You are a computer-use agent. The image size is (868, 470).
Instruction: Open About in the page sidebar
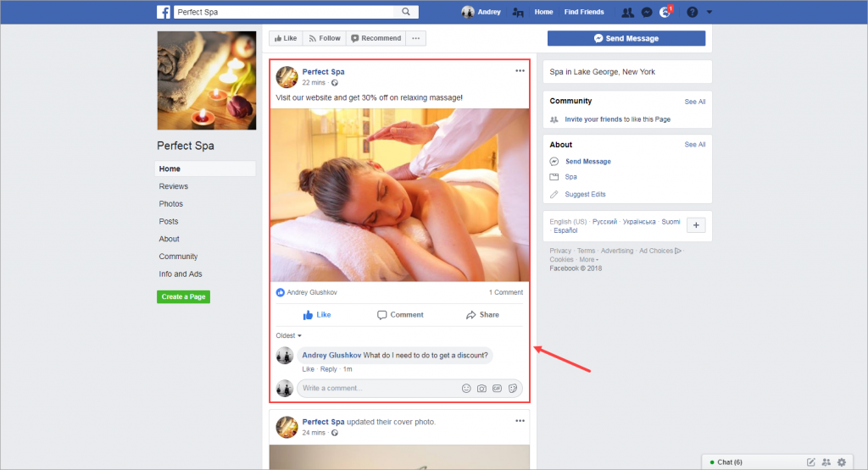click(170, 239)
